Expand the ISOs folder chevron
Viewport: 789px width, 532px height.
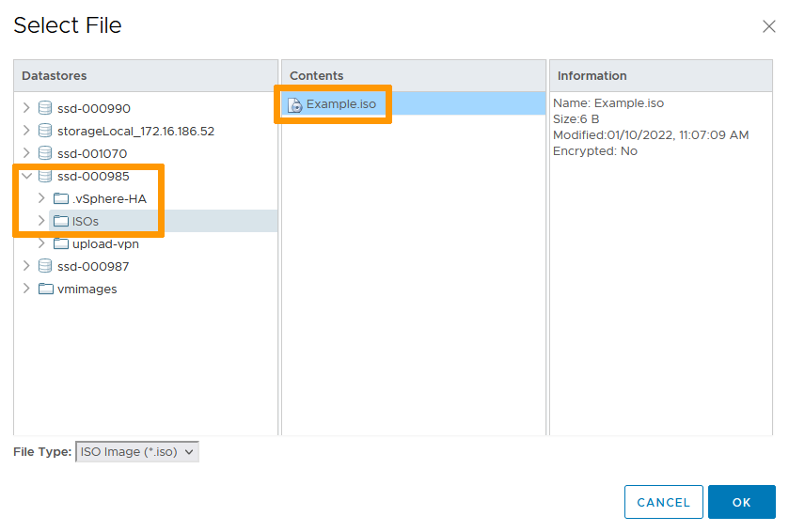41,221
